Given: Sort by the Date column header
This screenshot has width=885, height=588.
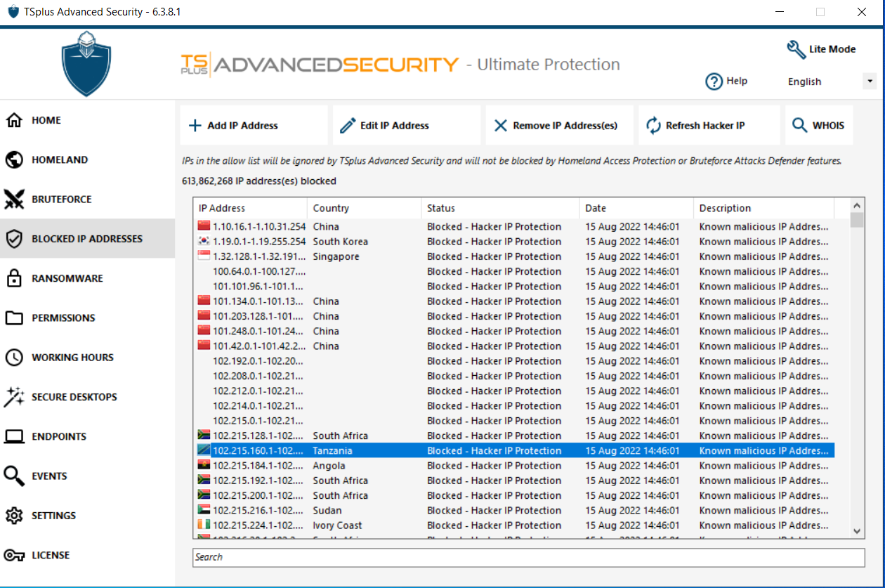Looking at the screenshot, I should coord(637,209).
